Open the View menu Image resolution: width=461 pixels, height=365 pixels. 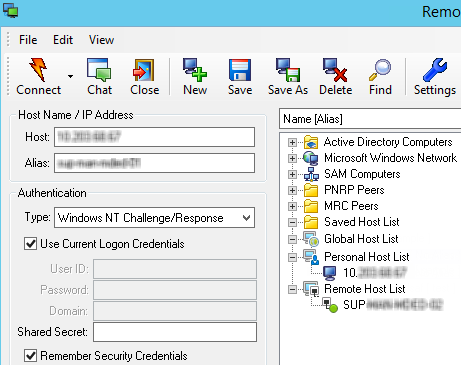tap(101, 40)
